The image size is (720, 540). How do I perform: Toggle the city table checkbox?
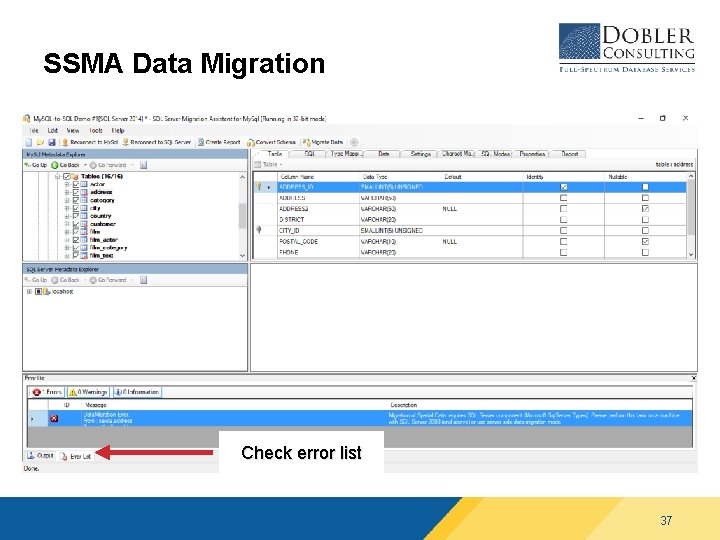click(76, 208)
